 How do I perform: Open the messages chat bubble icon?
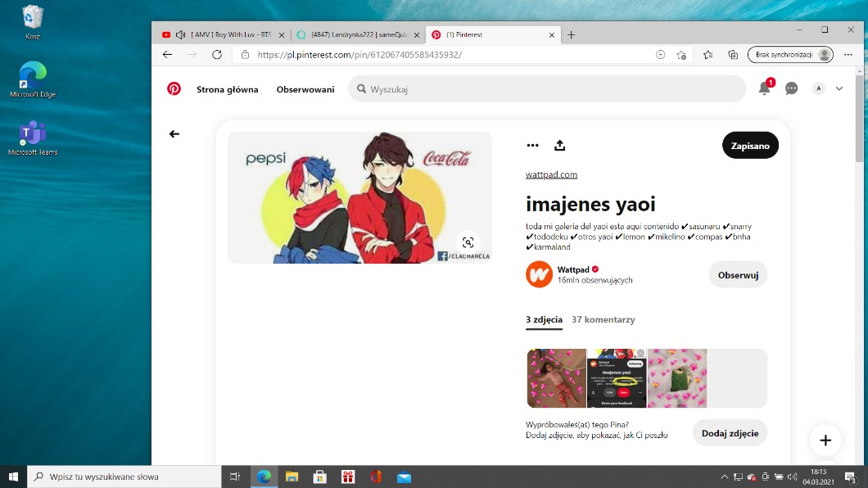pyautogui.click(x=791, y=88)
